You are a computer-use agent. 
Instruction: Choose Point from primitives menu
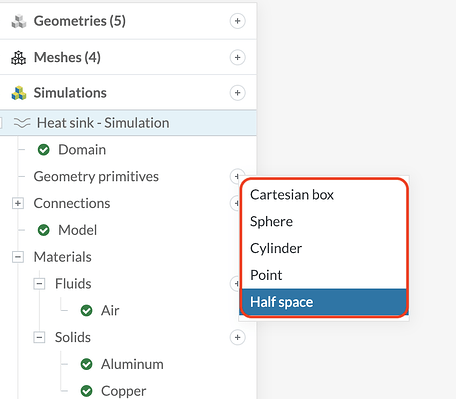pos(324,275)
